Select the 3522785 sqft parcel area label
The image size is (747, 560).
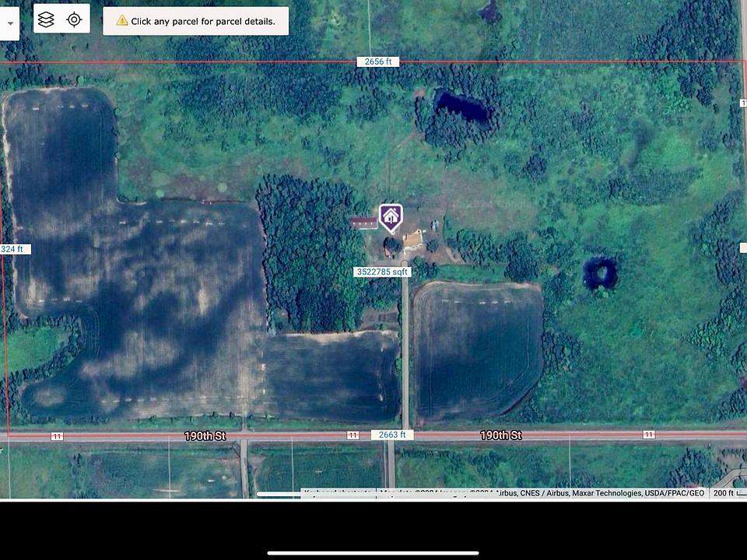(382, 272)
